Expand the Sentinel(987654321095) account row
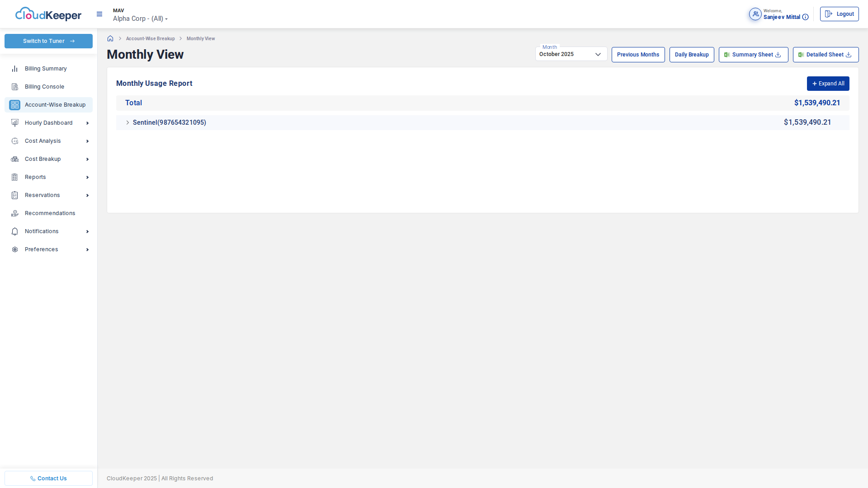The height and width of the screenshot is (488, 868). click(x=127, y=122)
